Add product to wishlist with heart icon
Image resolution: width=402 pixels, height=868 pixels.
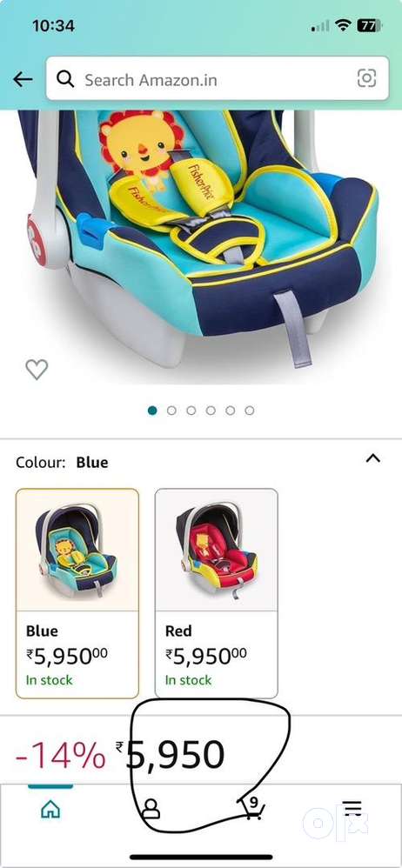(37, 370)
